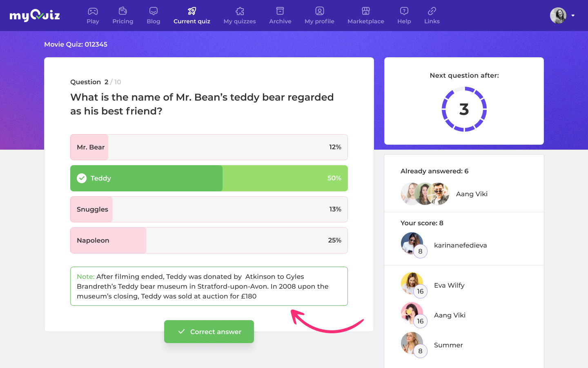Image resolution: width=588 pixels, height=368 pixels.
Task: Click the Current quiz rocket icon
Action: pos(192,11)
